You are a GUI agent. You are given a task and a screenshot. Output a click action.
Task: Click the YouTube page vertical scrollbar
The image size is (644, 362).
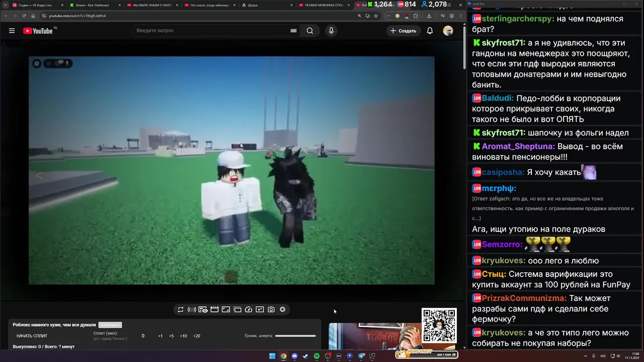(x=464, y=48)
